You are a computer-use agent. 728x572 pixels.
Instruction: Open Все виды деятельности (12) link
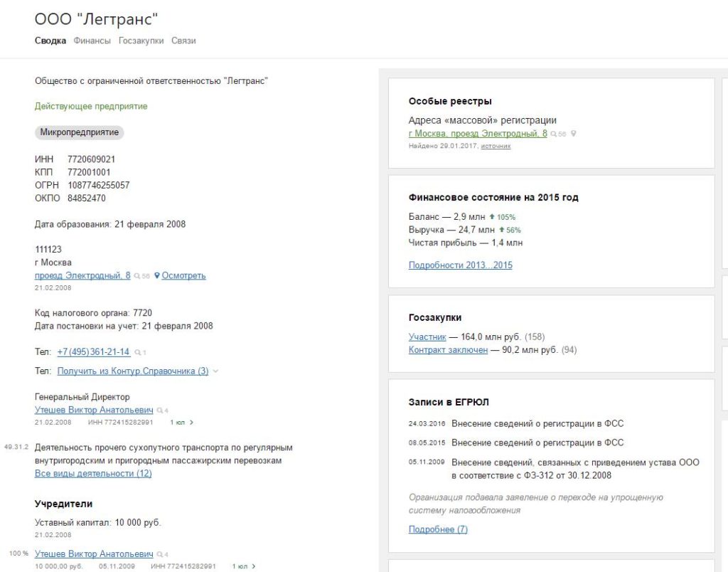(x=93, y=474)
